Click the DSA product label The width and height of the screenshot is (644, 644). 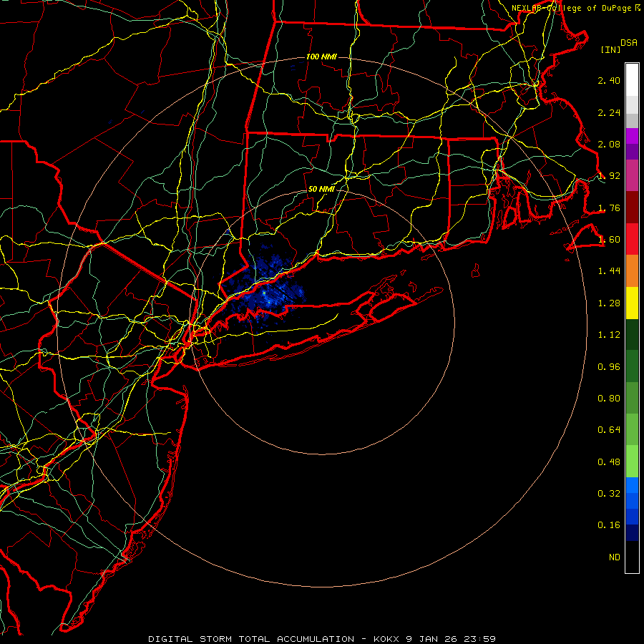pyautogui.click(x=629, y=43)
